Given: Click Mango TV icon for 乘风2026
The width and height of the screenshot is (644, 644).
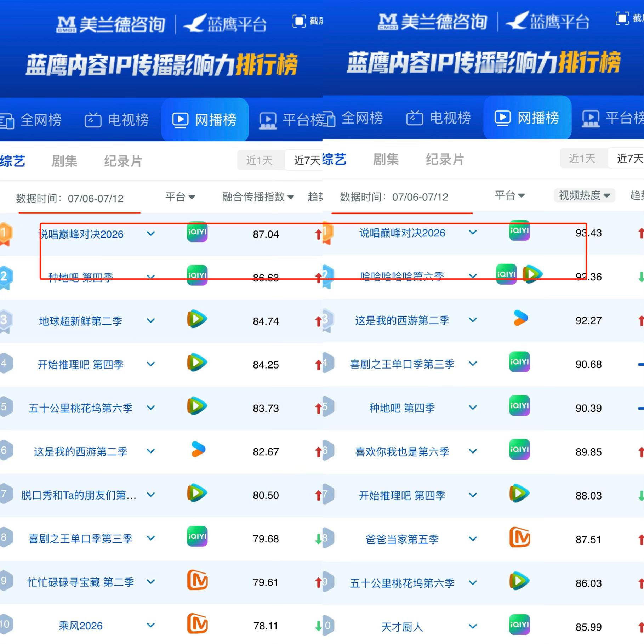Looking at the screenshot, I should point(197,624).
